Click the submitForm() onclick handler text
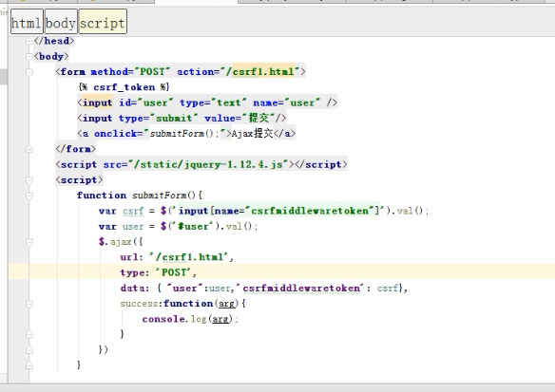 tap(184, 134)
